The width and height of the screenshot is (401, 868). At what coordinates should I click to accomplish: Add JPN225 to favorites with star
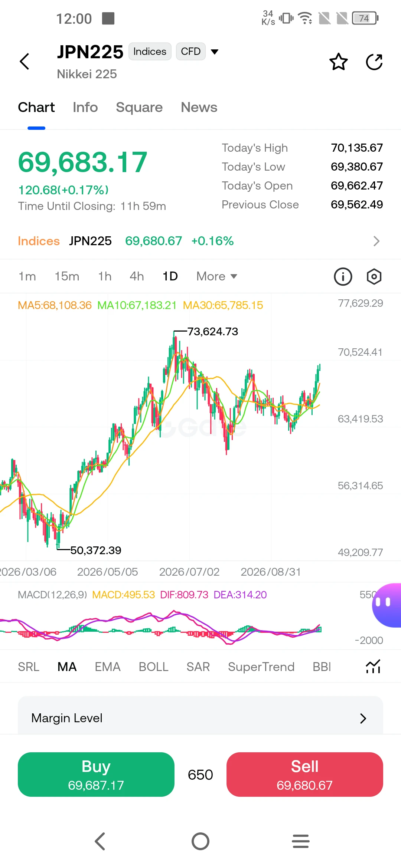click(x=339, y=62)
